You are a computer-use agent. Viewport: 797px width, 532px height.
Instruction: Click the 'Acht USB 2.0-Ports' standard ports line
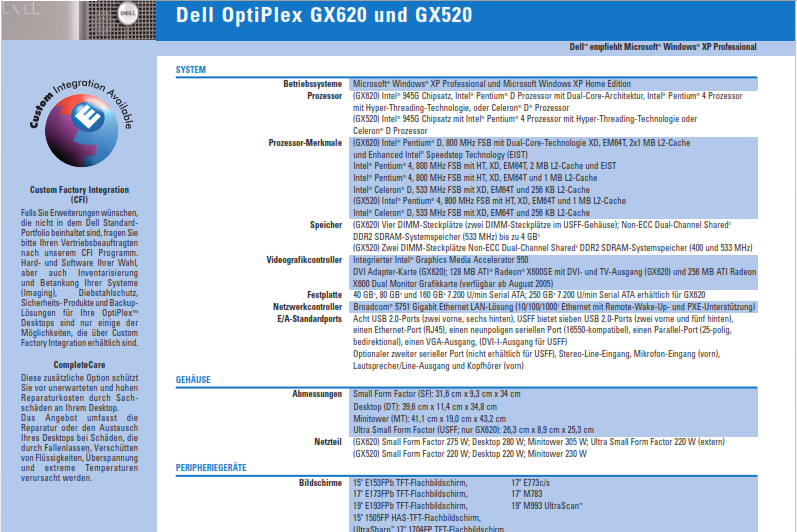click(543, 319)
